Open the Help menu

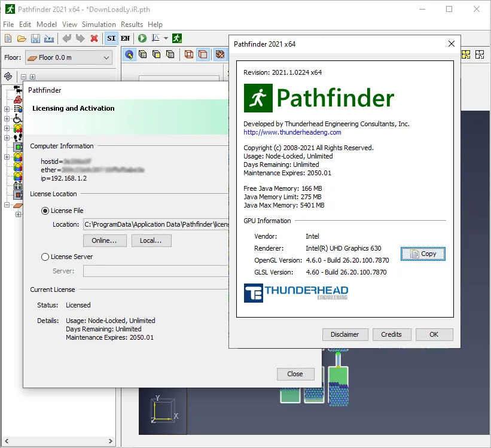click(155, 25)
